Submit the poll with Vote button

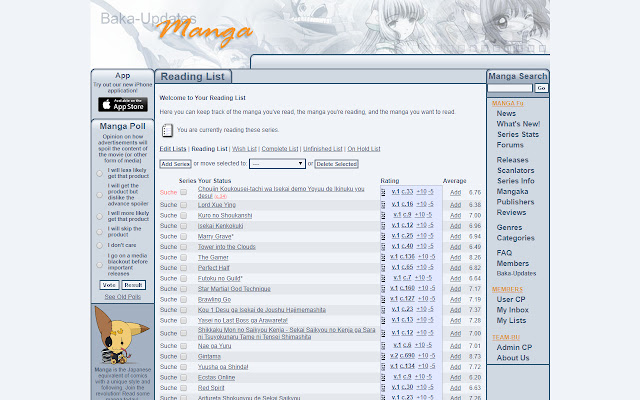[109, 285]
